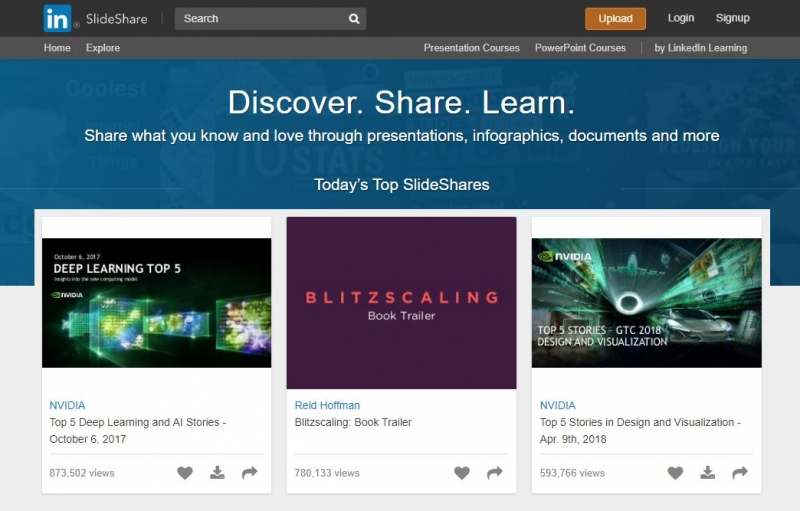Click the SlideShare wordmark

click(116, 19)
